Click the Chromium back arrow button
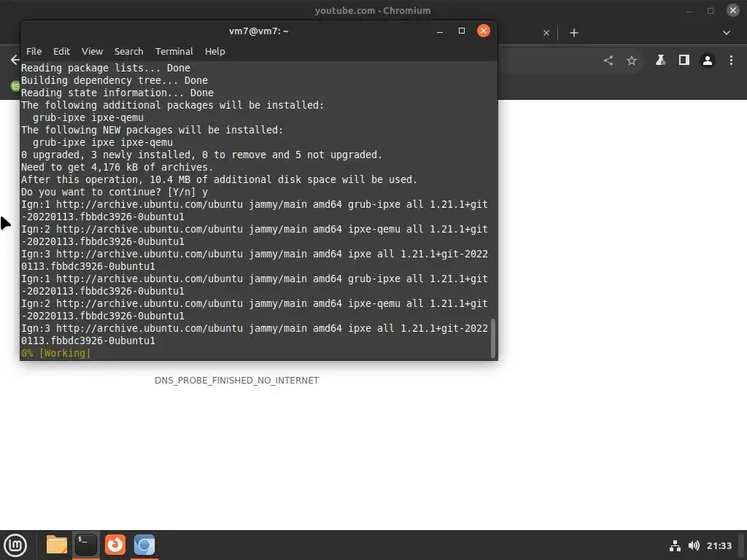Screen dimensions: 747x560 (x=15, y=60)
